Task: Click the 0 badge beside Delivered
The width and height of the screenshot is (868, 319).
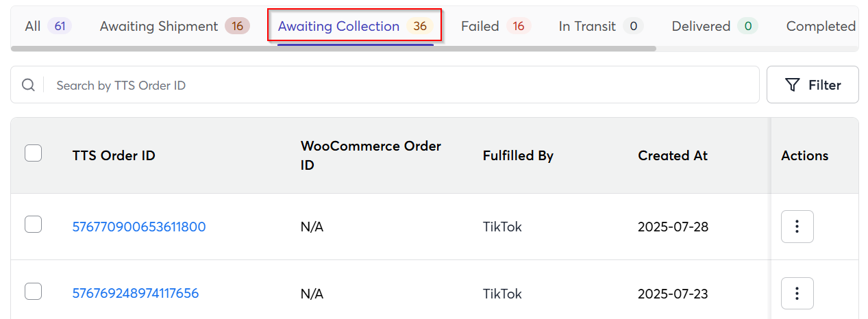Action: [x=747, y=26]
